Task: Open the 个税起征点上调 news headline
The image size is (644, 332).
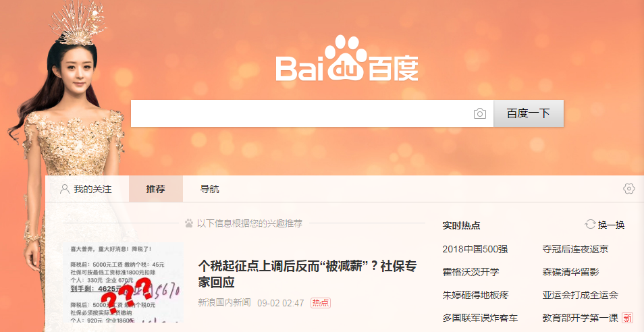Action: coord(307,274)
